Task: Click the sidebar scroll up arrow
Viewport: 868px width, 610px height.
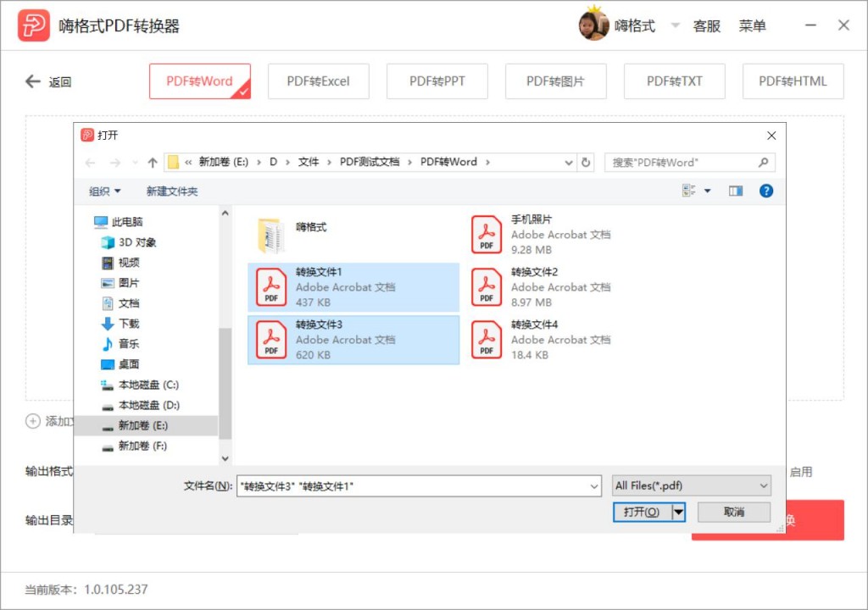Action: pyautogui.click(x=225, y=213)
